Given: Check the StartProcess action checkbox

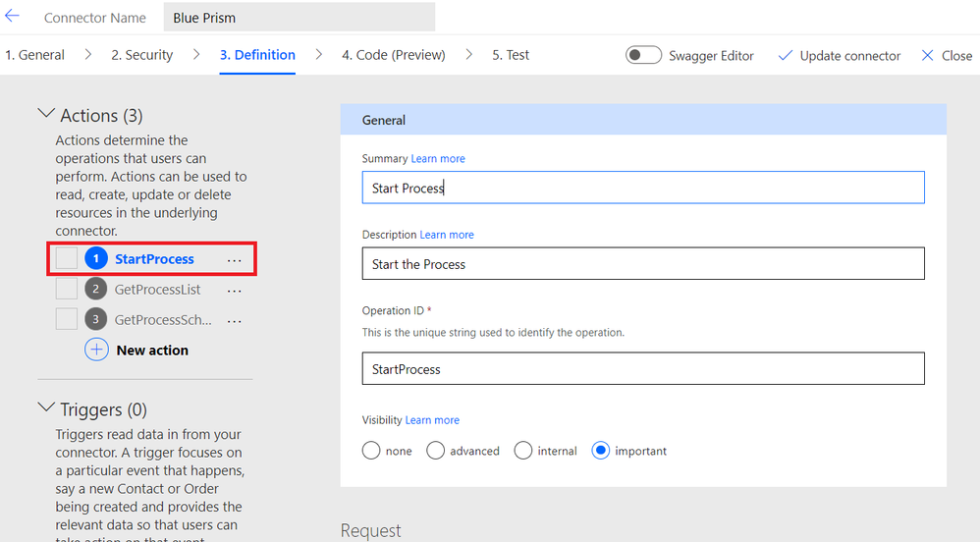Looking at the screenshot, I should (67, 259).
